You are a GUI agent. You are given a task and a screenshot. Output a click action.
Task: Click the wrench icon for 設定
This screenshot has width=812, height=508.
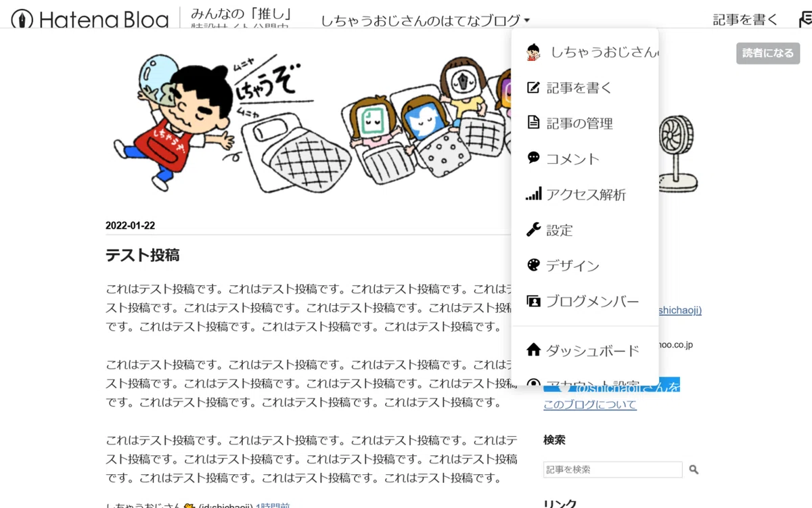coord(533,229)
